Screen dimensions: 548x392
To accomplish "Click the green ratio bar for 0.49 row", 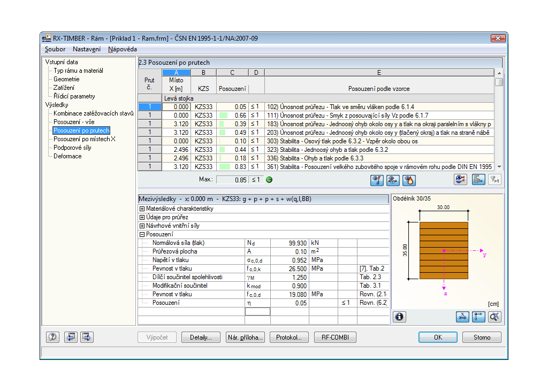I will pos(222,133).
